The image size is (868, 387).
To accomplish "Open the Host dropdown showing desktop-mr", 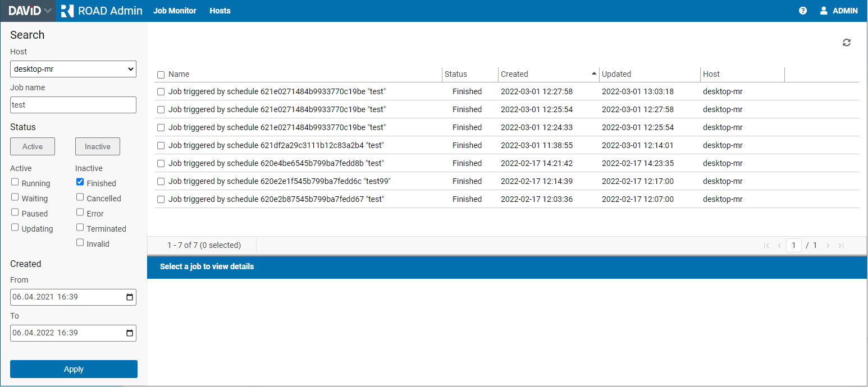I will tap(73, 70).
